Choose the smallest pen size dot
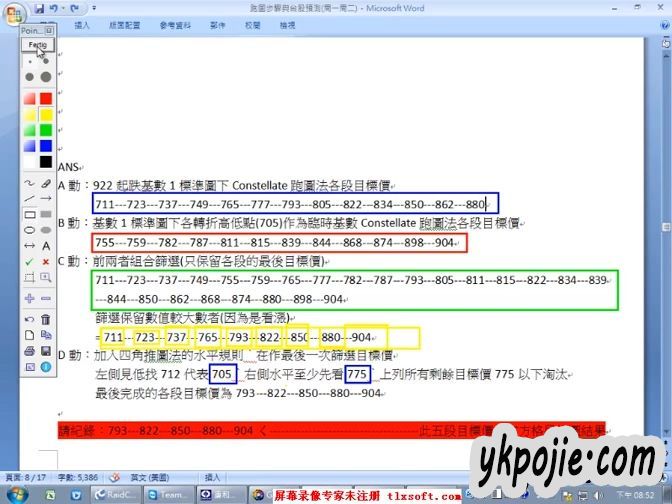 pos(29,61)
